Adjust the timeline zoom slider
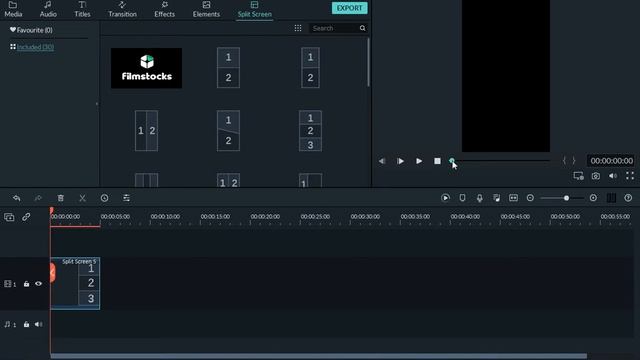Image resolution: width=640 pixels, height=360 pixels. [562, 198]
